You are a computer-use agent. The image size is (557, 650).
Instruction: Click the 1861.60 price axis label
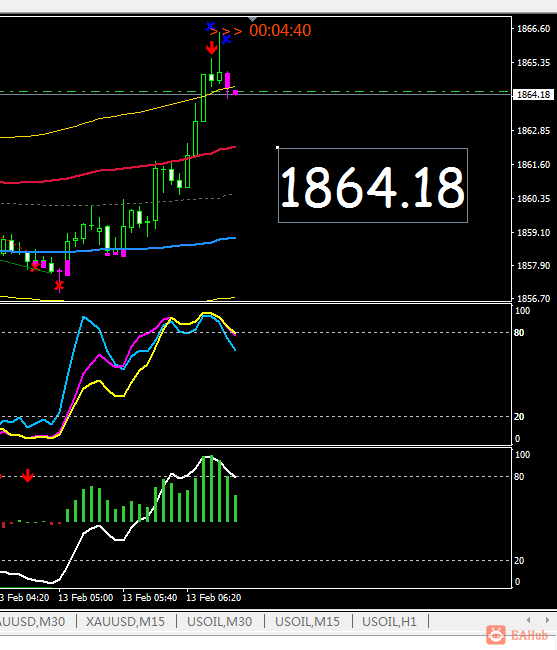tap(534, 165)
